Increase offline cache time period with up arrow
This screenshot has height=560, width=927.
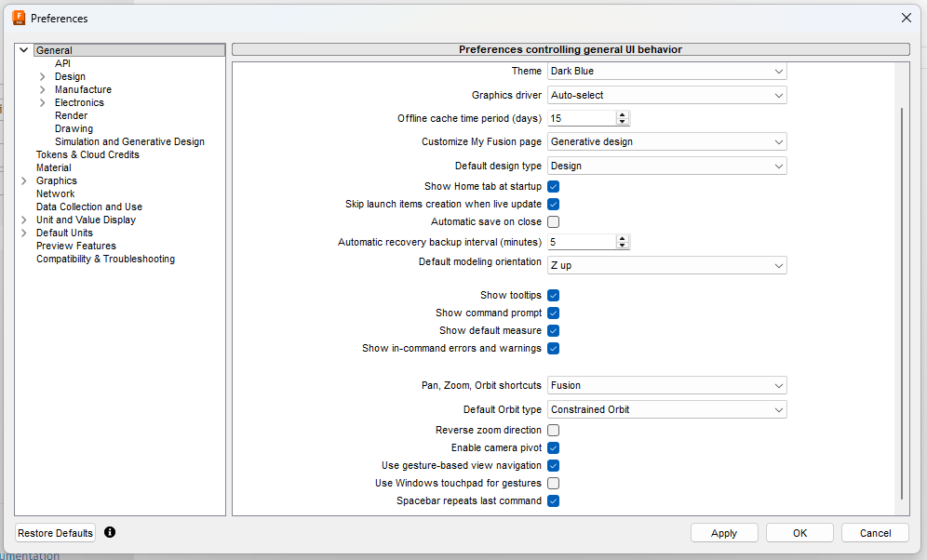pos(623,114)
